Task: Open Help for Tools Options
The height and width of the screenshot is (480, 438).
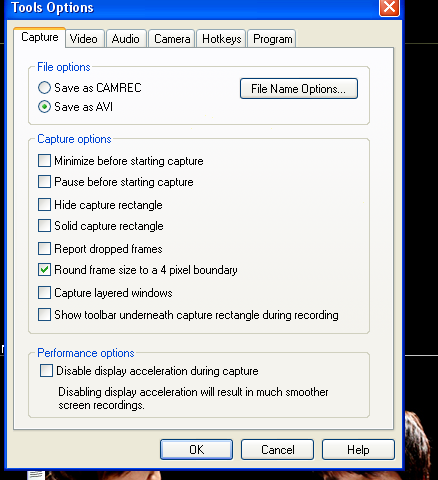Action: click(358, 450)
